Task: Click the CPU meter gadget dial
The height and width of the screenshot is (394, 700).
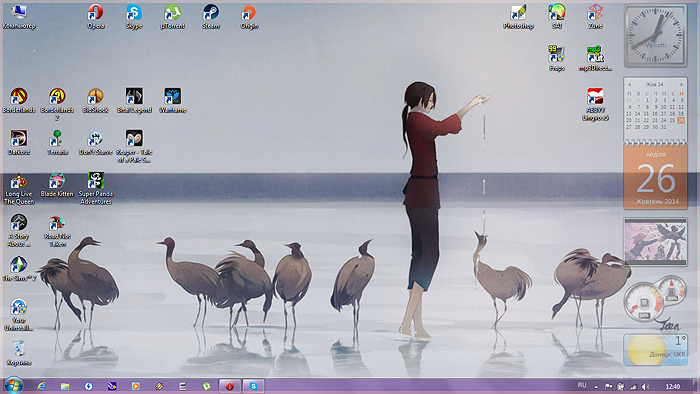Action: click(643, 302)
